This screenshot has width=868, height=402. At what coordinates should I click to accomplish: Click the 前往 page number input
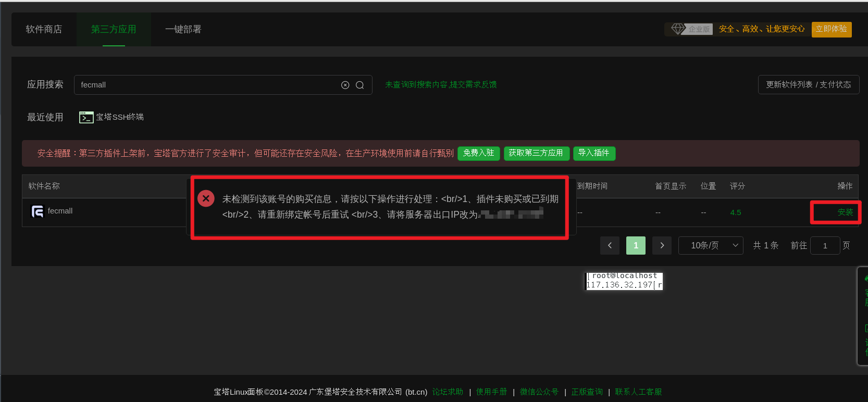pyautogui.click(x=825, y=245)
